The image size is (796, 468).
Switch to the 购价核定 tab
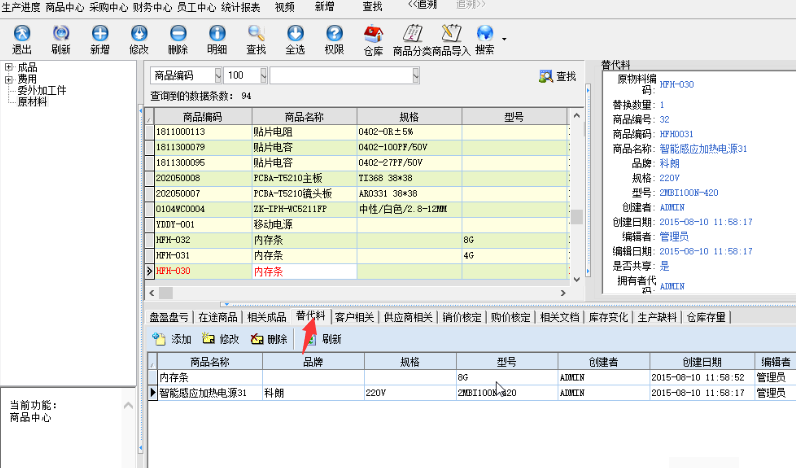click(x=510, y=317)
